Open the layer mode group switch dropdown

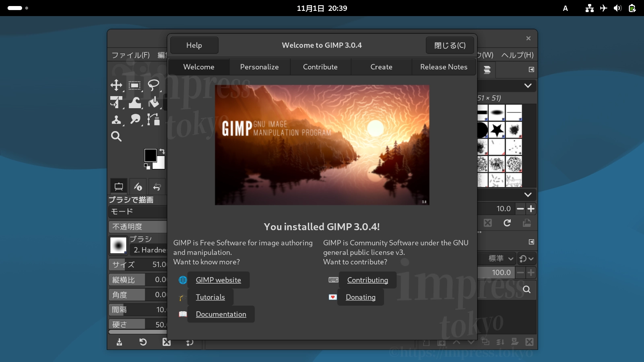coord(526,259)
